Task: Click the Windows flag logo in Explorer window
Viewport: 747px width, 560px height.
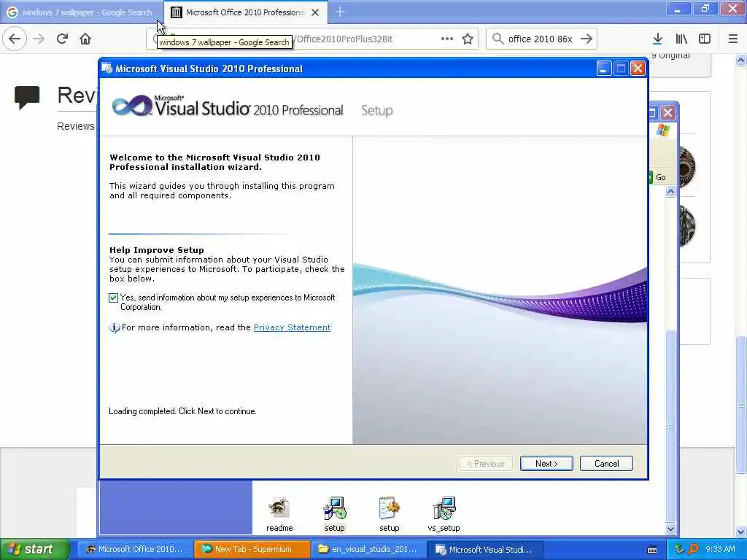Action: (662, 130)
